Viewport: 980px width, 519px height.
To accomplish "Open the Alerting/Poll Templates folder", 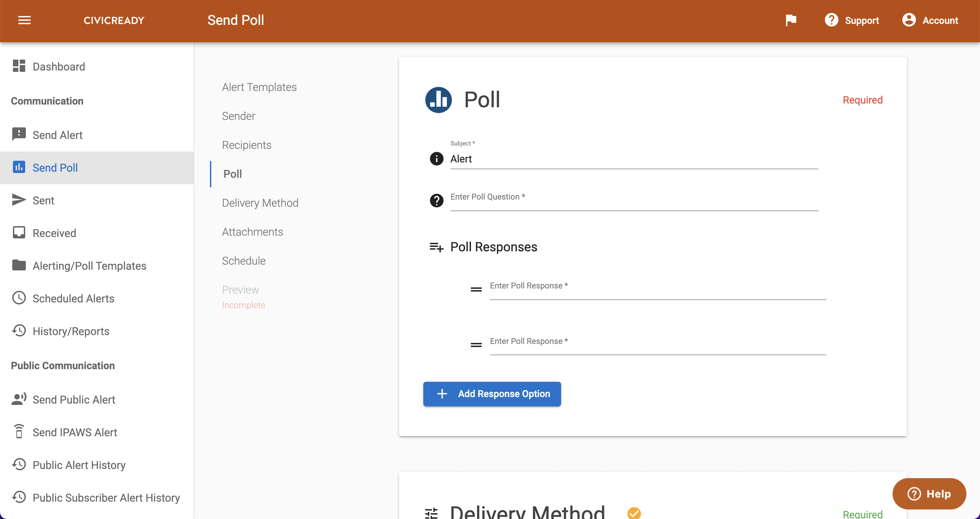I will click(89, 265).
